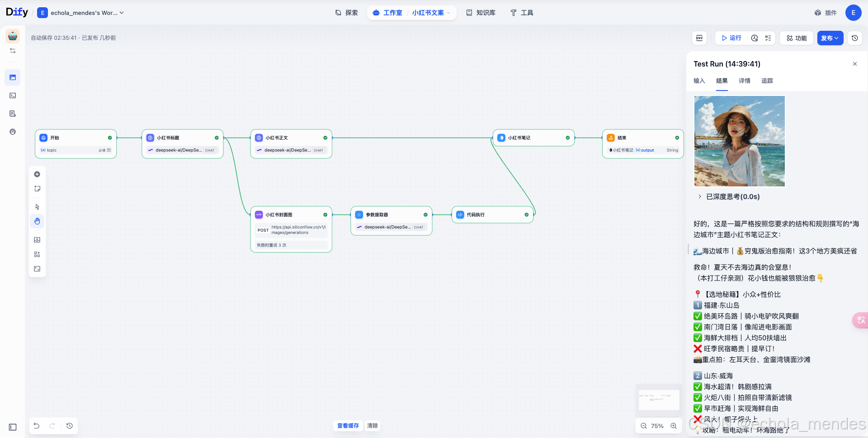Open the run history clock icon beside 运行
The image size is (868, 438).
pos(754,38)
